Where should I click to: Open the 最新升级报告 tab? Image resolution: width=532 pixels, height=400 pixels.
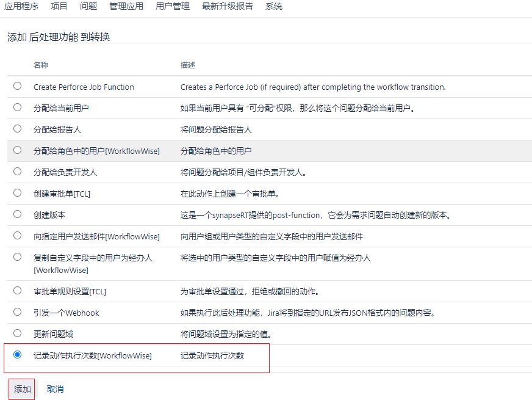[x=228, y=7]
